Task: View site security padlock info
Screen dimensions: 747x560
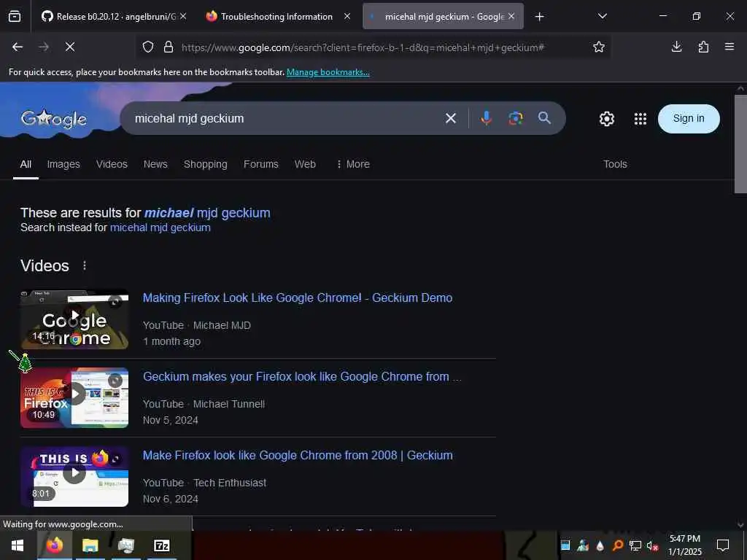Action: point(169,47)
